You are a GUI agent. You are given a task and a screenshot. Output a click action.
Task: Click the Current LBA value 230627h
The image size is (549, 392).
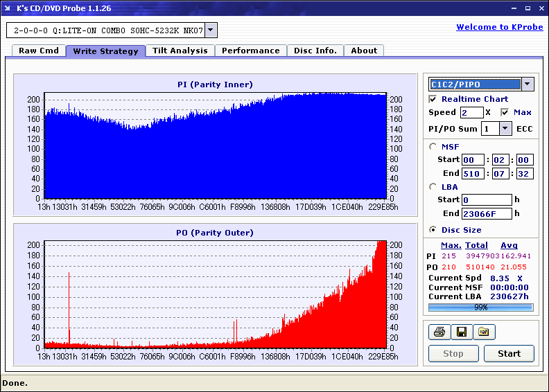tap(509, 296)
